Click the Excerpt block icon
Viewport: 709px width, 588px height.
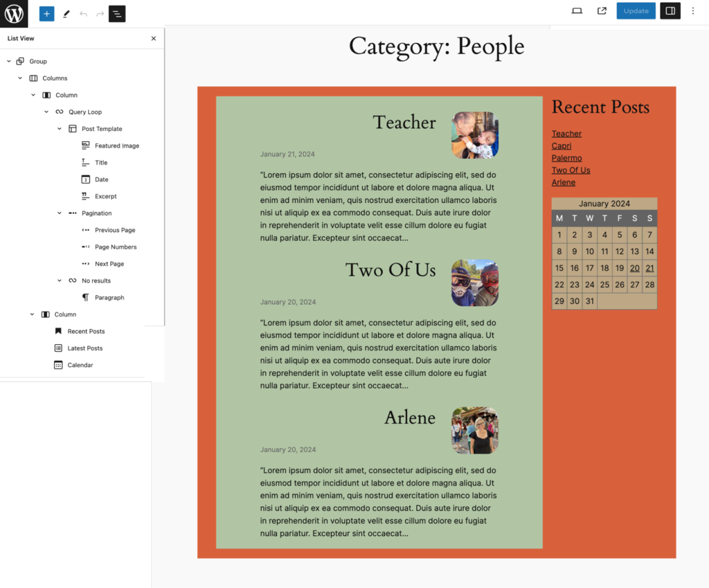click(85, 196)
